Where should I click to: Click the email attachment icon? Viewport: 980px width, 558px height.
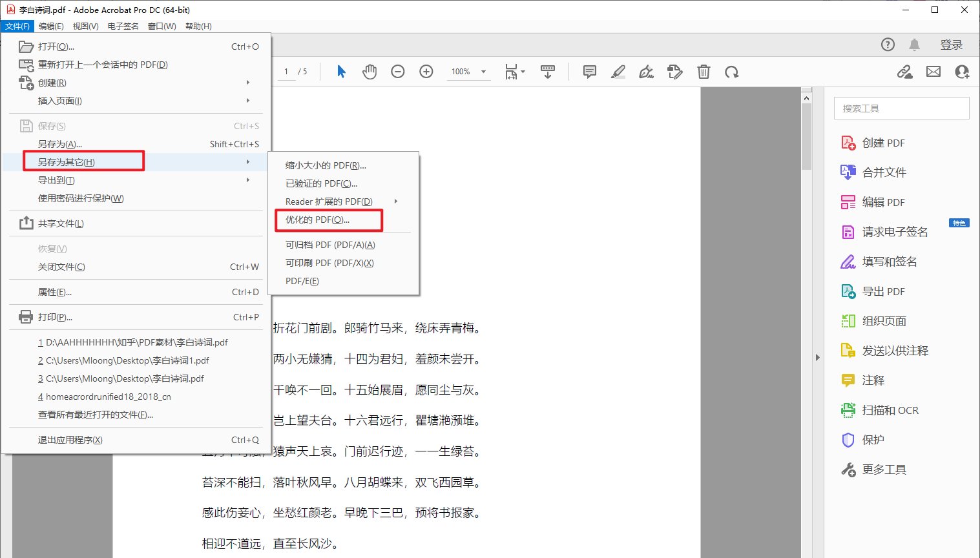933,72
